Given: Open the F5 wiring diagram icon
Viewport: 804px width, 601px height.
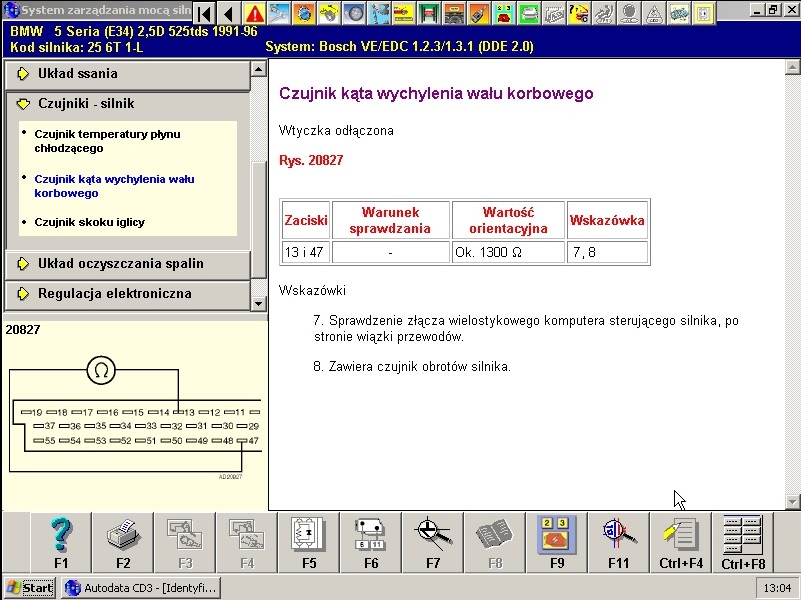Looking at the screenshot, I should [x=309, y=541].
